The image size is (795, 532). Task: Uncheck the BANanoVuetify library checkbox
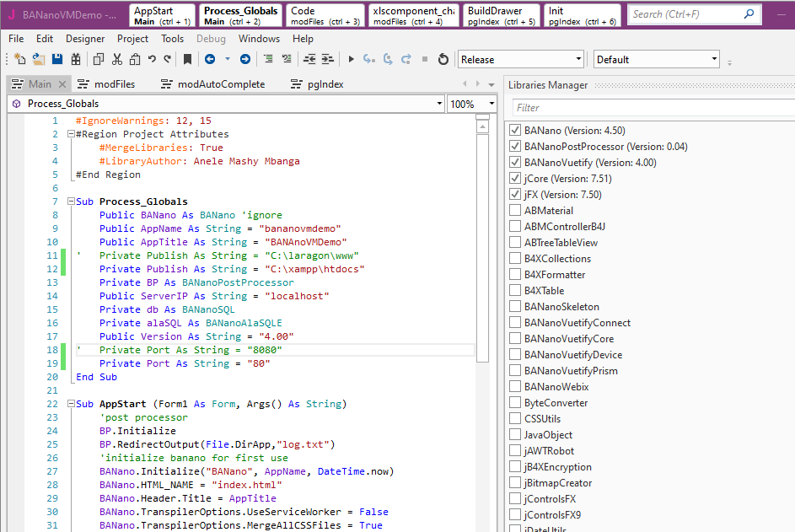pyautogui.click(x=515, y=163)
